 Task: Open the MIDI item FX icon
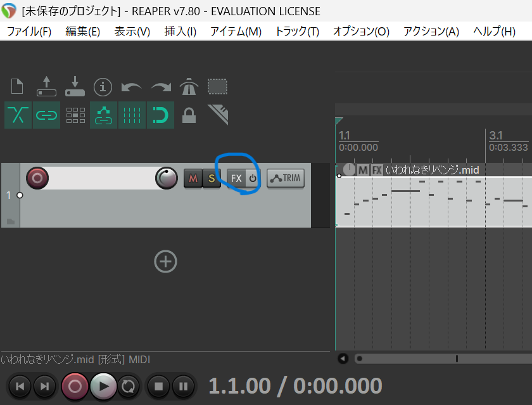click(x=377, y=170)
